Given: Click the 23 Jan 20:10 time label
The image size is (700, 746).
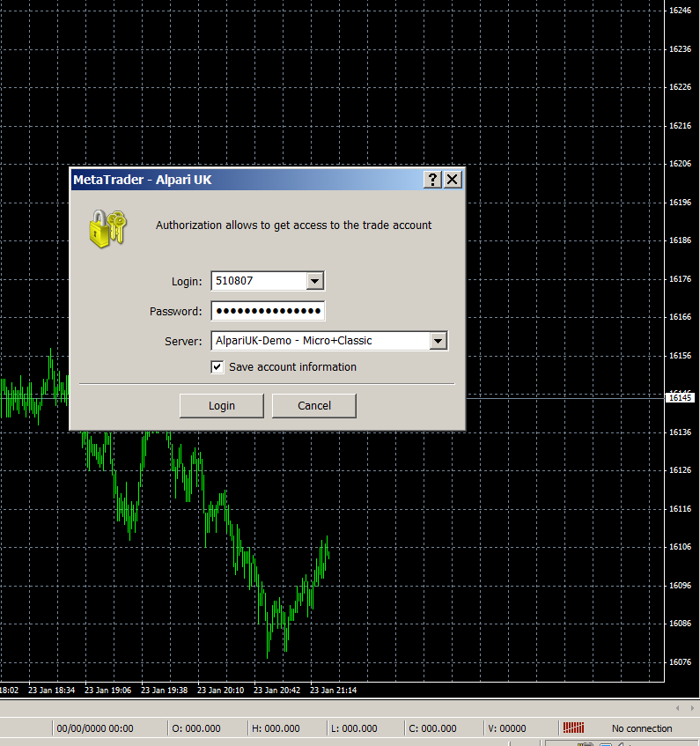Looking at the screenshot, I should click(x=220, y=690).
